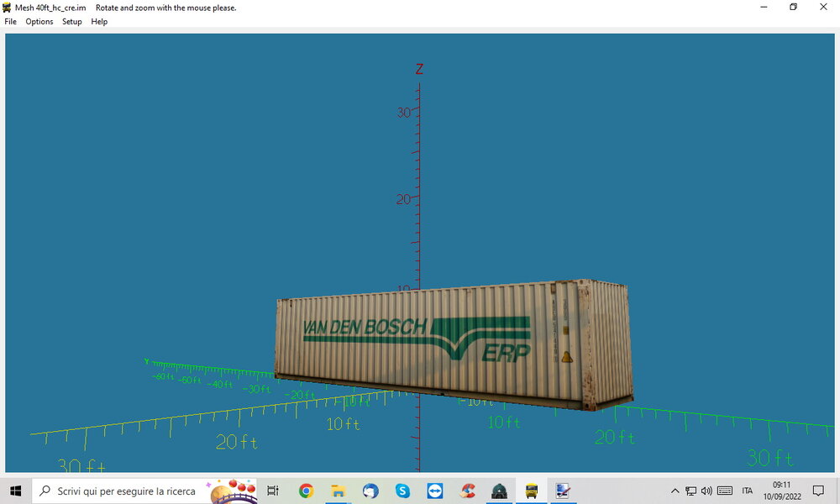Open CCleaner from the taskbar
This screenshot has height=504, width=840.
467,491
